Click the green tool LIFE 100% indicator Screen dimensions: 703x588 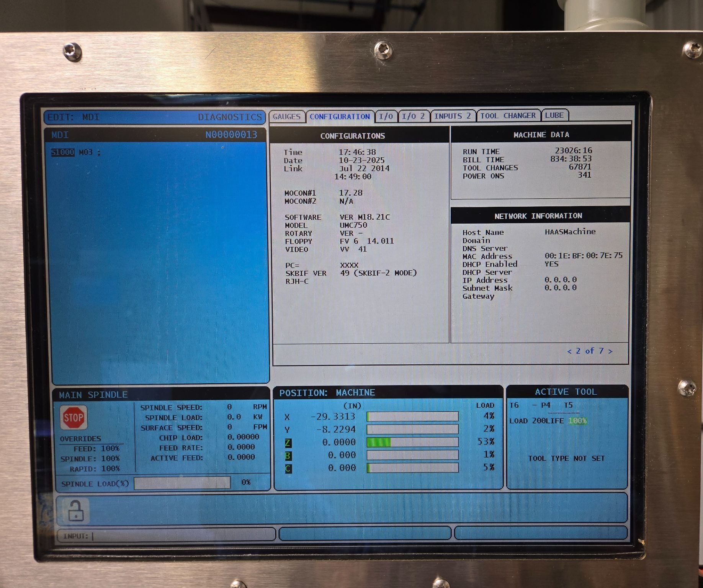[x=578, y=421]
